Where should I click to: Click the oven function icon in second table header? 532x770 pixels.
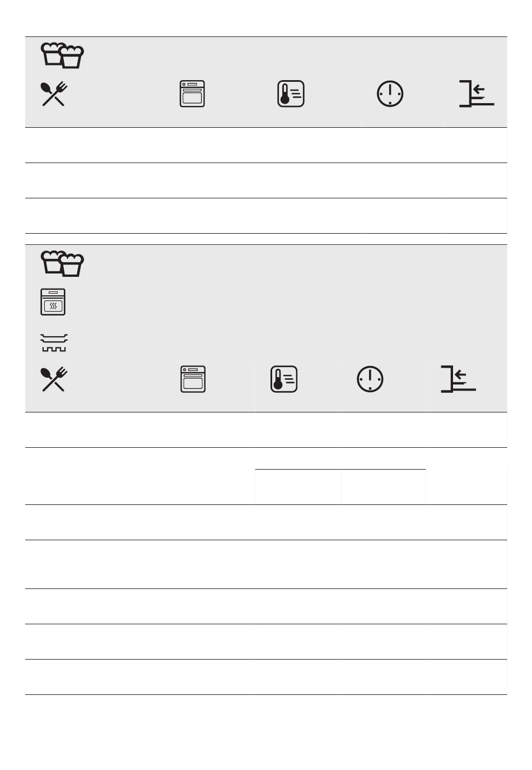pyautogui.click(x=193, y=379)
